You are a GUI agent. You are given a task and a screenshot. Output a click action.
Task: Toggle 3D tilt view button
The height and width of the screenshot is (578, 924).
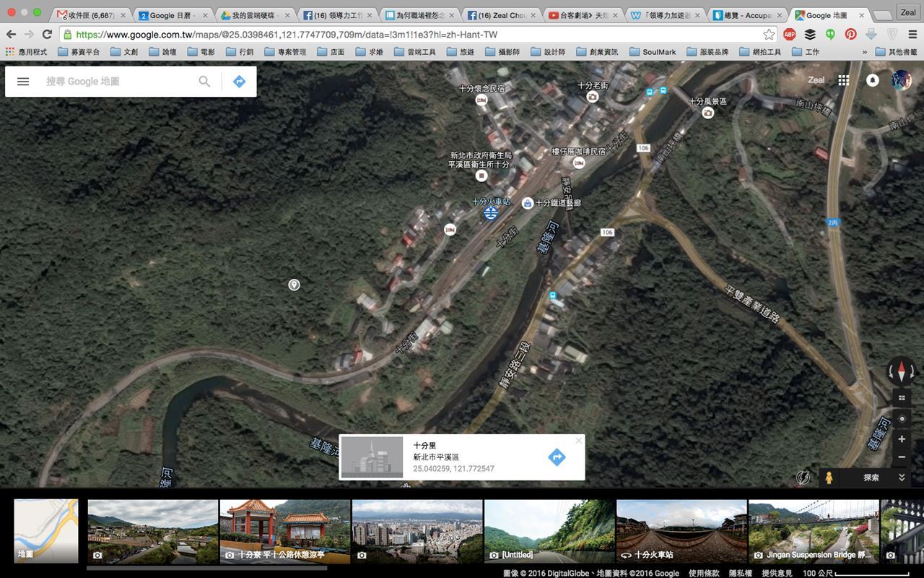coord(901,398)
